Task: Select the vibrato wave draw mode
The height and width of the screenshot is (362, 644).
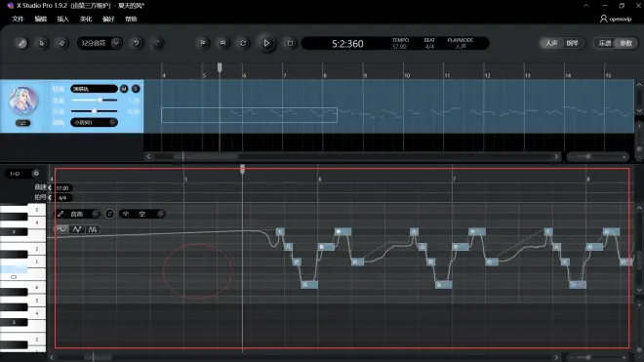Action: tap(93, 229)
